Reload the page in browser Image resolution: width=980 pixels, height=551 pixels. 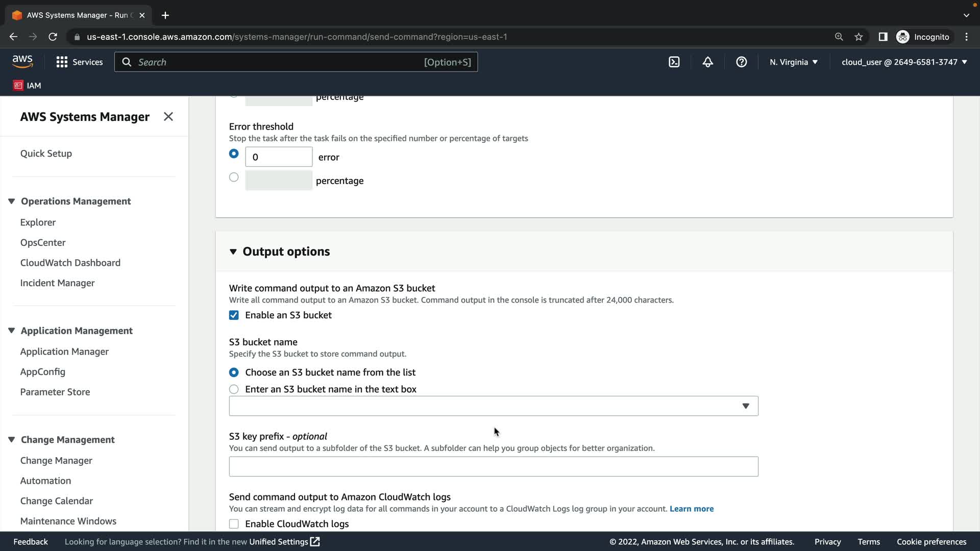click(x=53, y=37)
